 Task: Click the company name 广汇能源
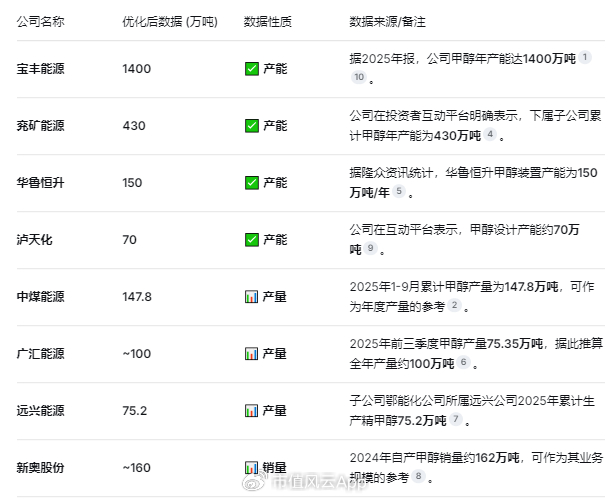pos(41,354)
